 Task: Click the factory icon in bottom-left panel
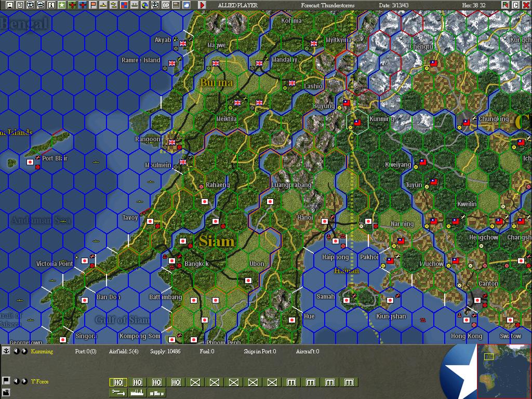pos(6,393)
